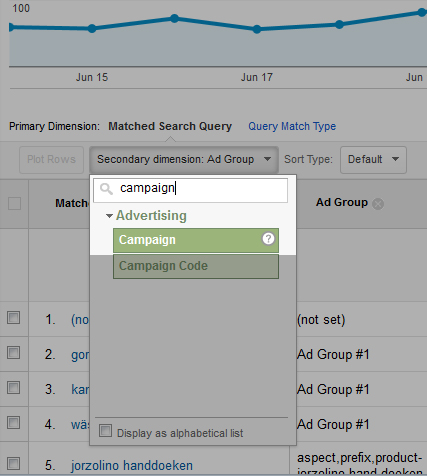The width and height of the screenshot is (427, 476).
Task: Toggle the select-all rows header checkbox
Action: click(x=14, y=203)
